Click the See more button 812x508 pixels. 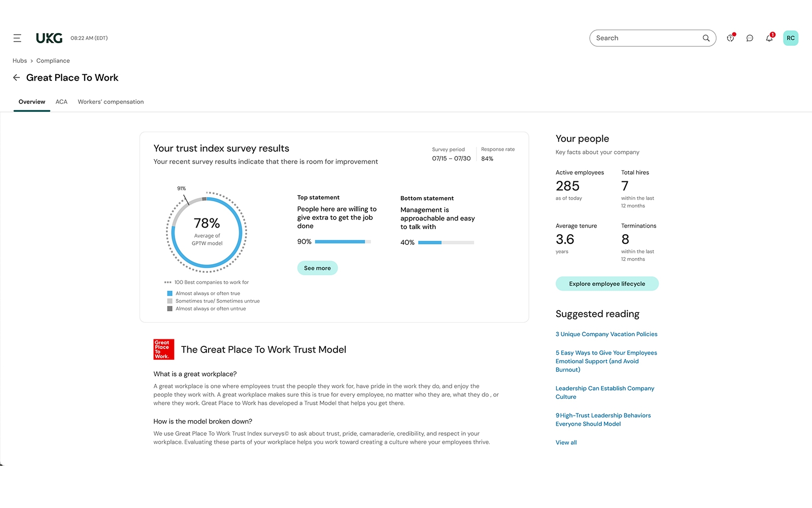click(317, 268)
